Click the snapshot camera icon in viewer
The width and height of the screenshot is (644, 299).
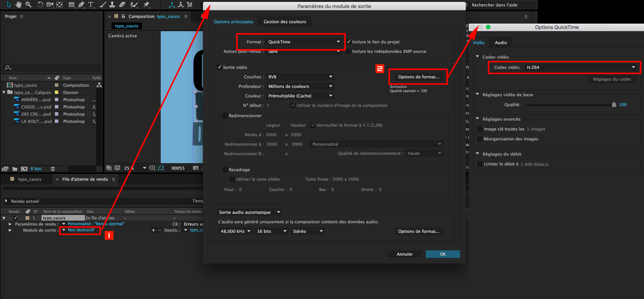tap(196, 168)
